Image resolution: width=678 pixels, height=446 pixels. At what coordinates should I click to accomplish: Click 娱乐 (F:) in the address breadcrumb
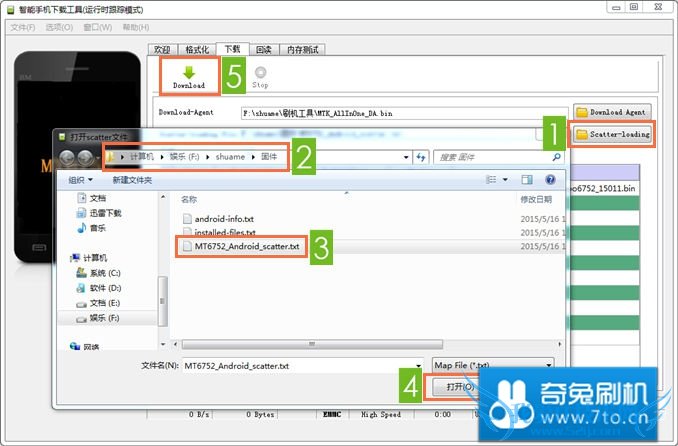coord(184,157)
